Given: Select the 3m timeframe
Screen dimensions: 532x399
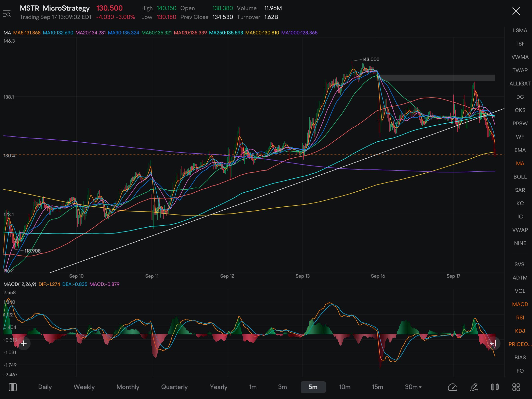Looking at the screenshot, I should 282,387.
